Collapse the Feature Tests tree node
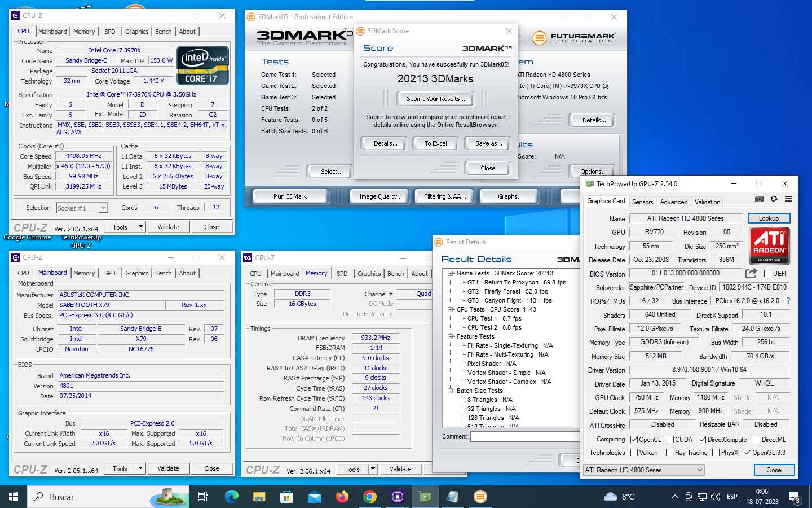 point(451,336)
